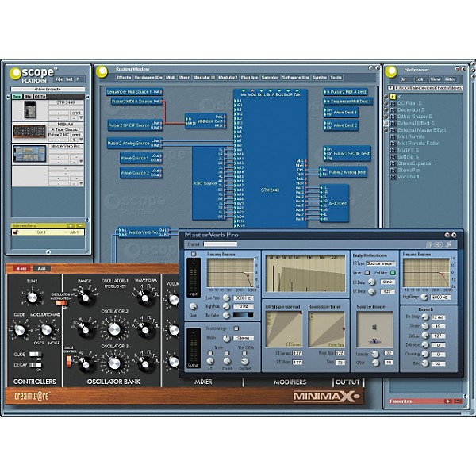Add a favourite with the Favourites plus icon

(x=447, y=401)
